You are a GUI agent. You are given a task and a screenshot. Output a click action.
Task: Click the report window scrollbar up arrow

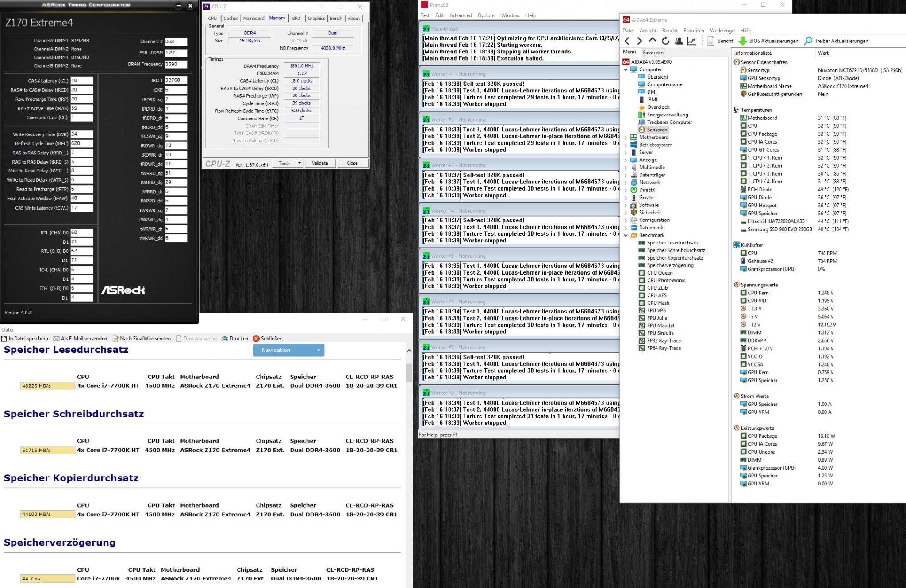(x=409, y=351)
